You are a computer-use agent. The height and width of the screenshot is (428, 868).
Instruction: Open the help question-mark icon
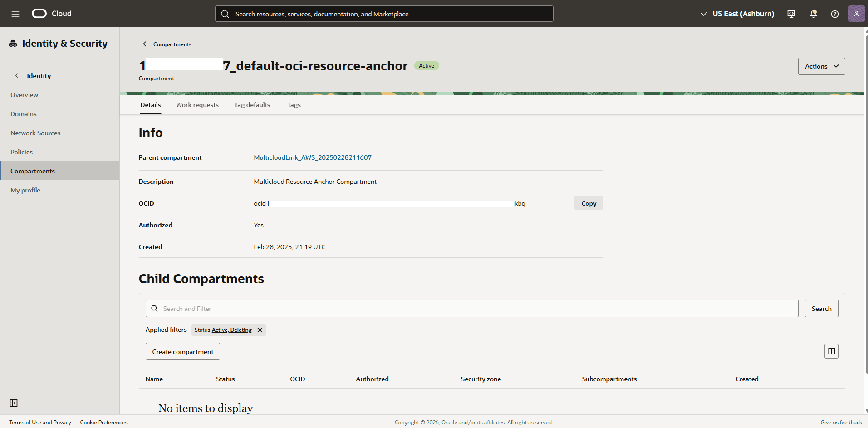tap(835, 14)
